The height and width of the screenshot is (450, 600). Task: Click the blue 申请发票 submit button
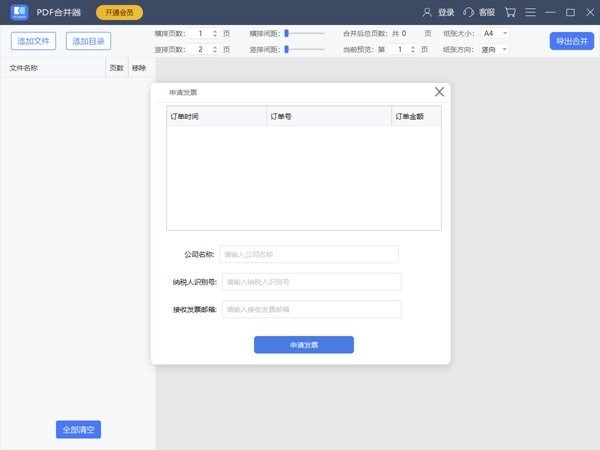coord(304,345)
